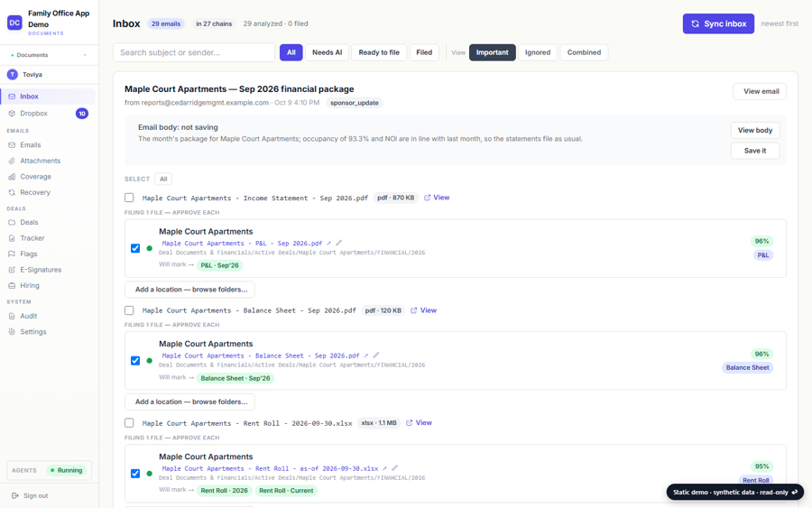Click pencil edit icon beside Rent Roll filename
This screenshot has width=812, height=508.
tap(394, 468)
